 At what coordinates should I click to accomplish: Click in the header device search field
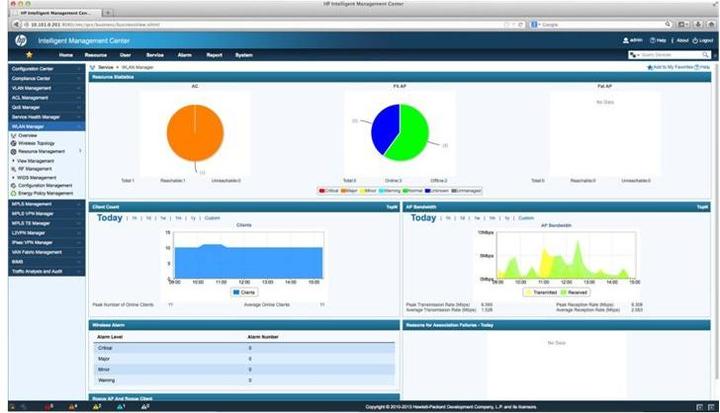[670, 55]
